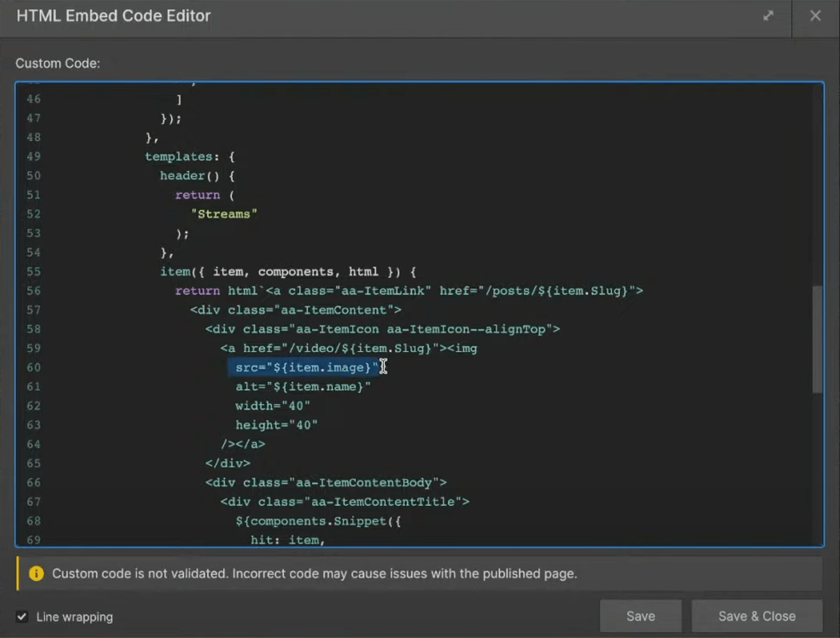This screenshot has height=638, width=840.
Task: Expand the HTML Embed Code Editor dialog
Action: coord(768,15)
